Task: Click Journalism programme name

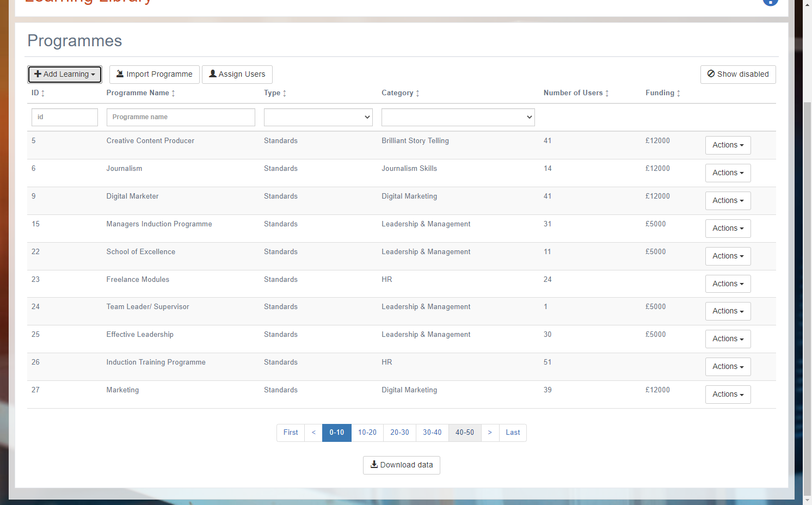Action: [x=124, y=169]
